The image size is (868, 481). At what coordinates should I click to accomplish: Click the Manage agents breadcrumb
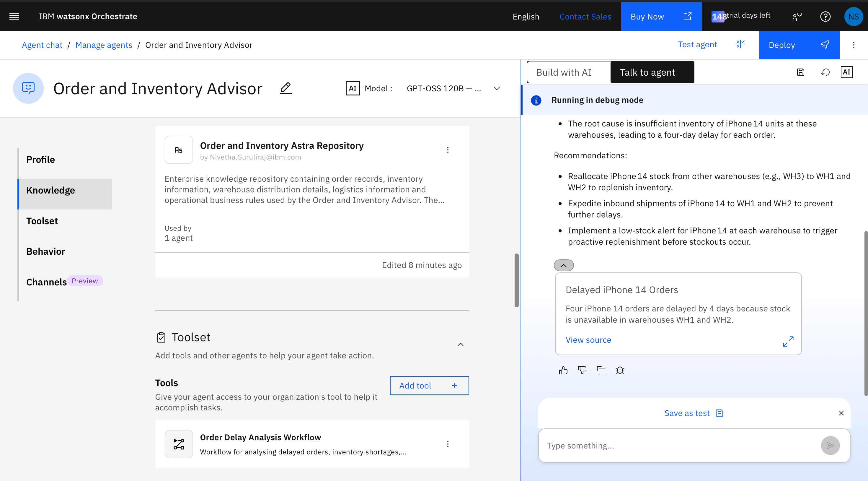pyautogui.click(x=104, y=45)
